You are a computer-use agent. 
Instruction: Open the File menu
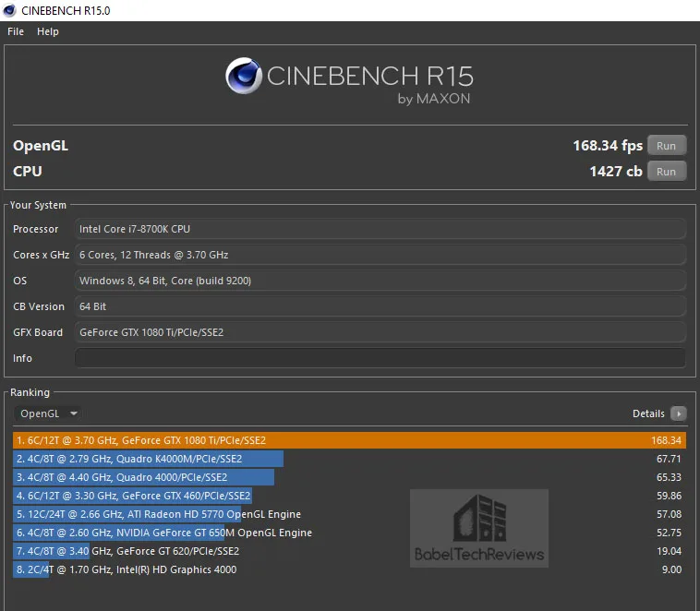(16, 31)
